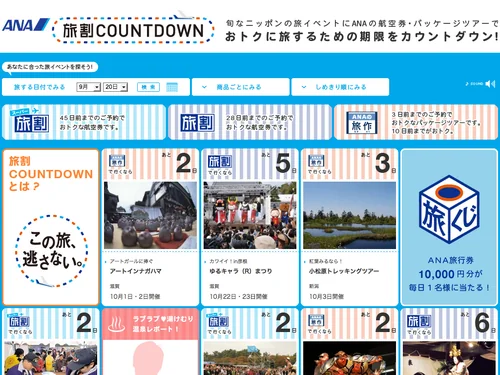
Task: Click the アートインナガハマ title
Action: tap(136, 271)
